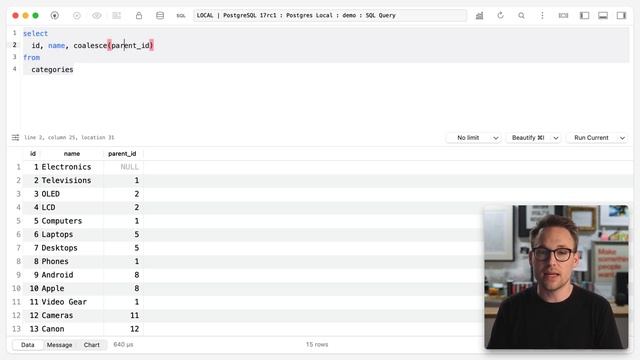This screenshot has width=640, height=360.
Task: Click the word from in line 3
Action: (31, 58)
